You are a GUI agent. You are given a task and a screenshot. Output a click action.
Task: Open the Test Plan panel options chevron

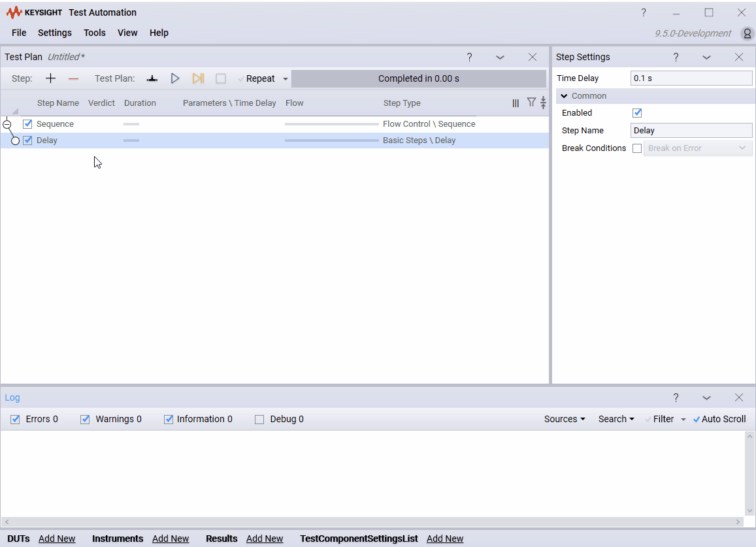pos(500,58)
